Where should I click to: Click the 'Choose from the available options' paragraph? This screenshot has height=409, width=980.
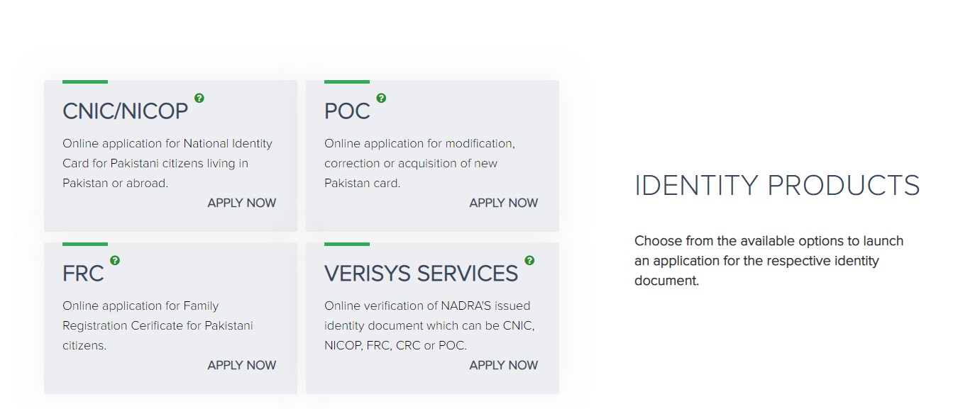[x=768, y=261]
